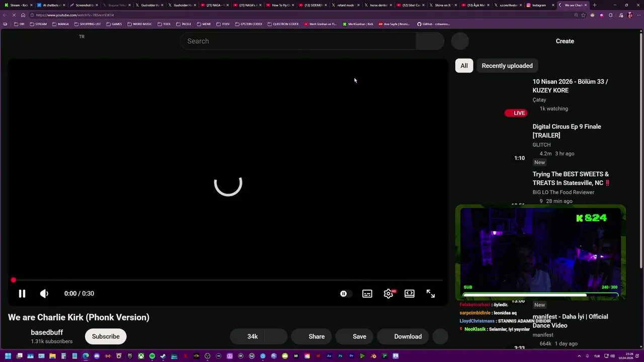The height and width of the screenshot is (362, 644).
Task: Open the MertGunhan | Kick bookmark
Action: point(358,24)
